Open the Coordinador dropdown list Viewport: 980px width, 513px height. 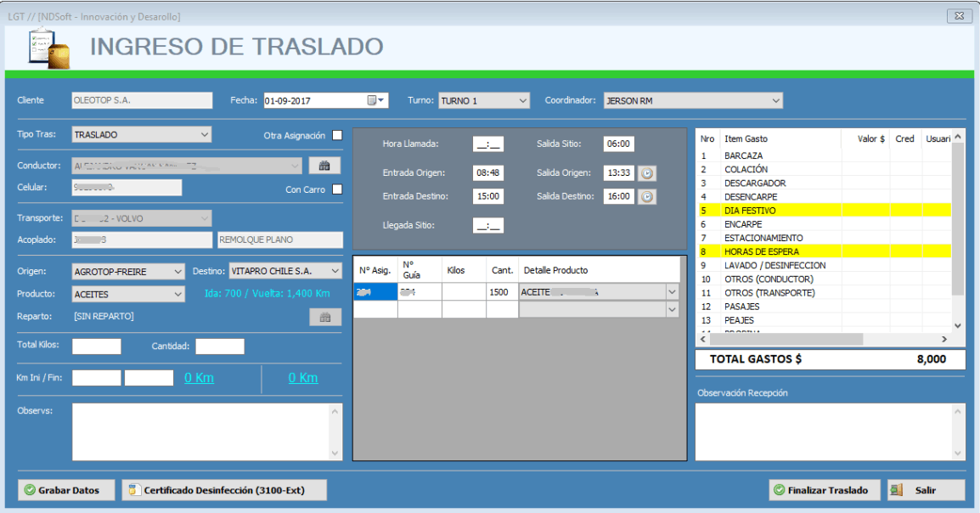pyautogui.click(x=775, y=100)
